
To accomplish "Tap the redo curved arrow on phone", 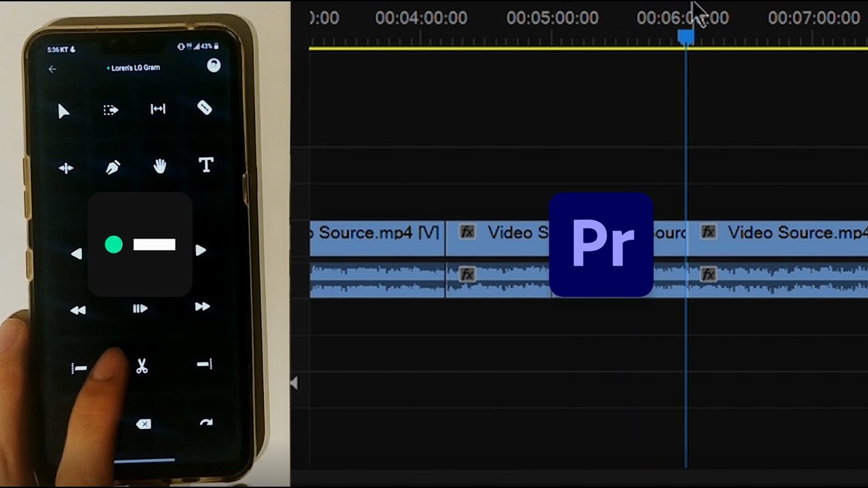I will (206, 423).
